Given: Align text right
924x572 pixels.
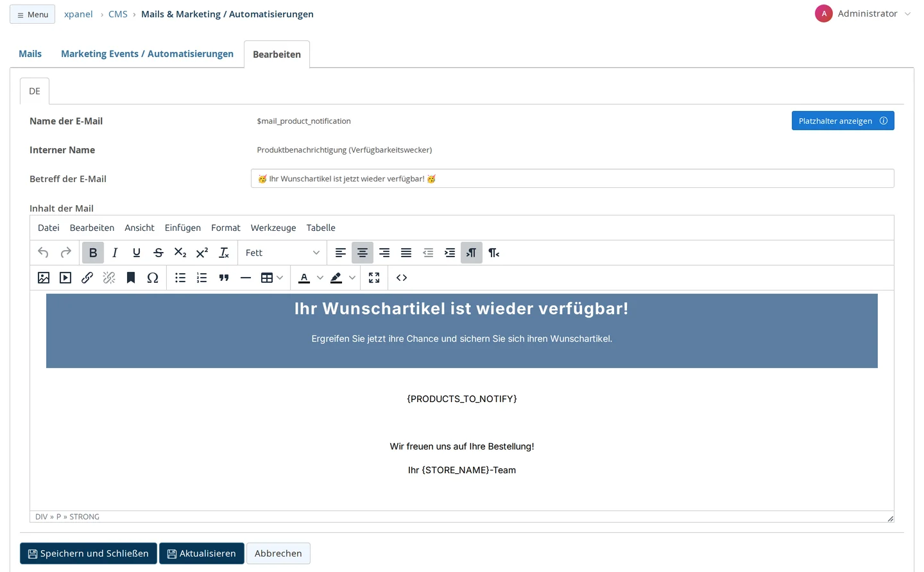Looking at the screenshot, I should click(x=384, y=253).
